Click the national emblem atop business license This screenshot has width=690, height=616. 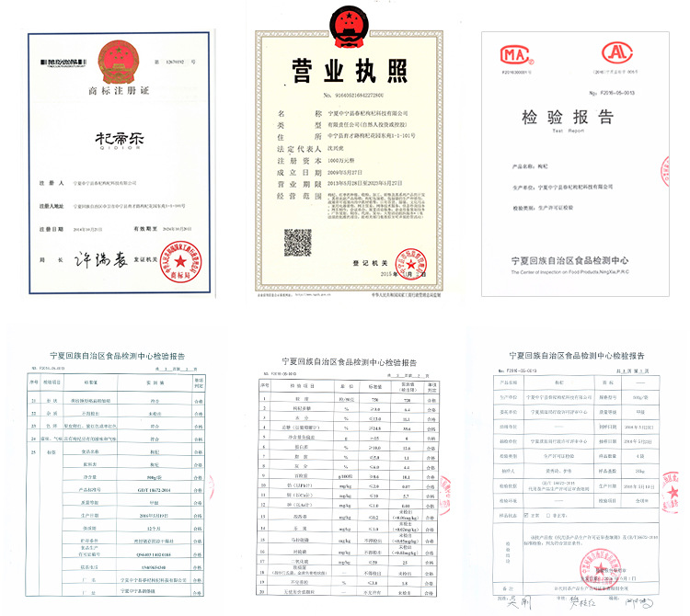pyautogui.click(x=350, y=27)
